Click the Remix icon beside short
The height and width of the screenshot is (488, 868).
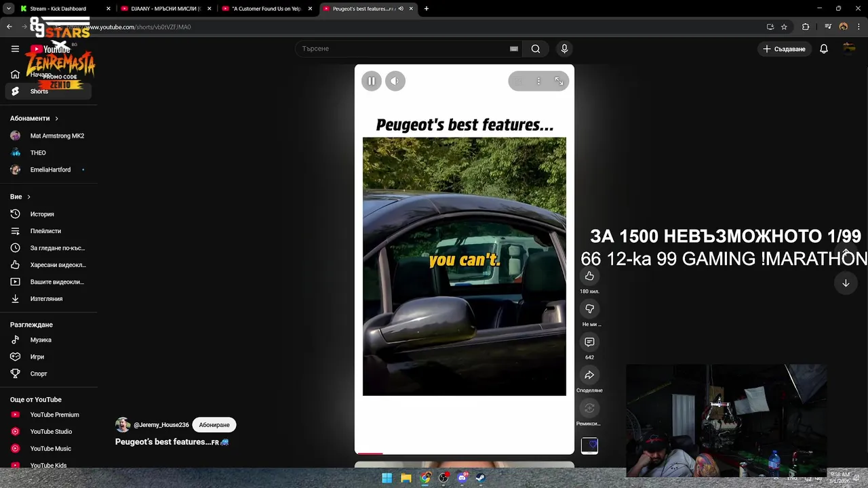click(x=589, y=409)
